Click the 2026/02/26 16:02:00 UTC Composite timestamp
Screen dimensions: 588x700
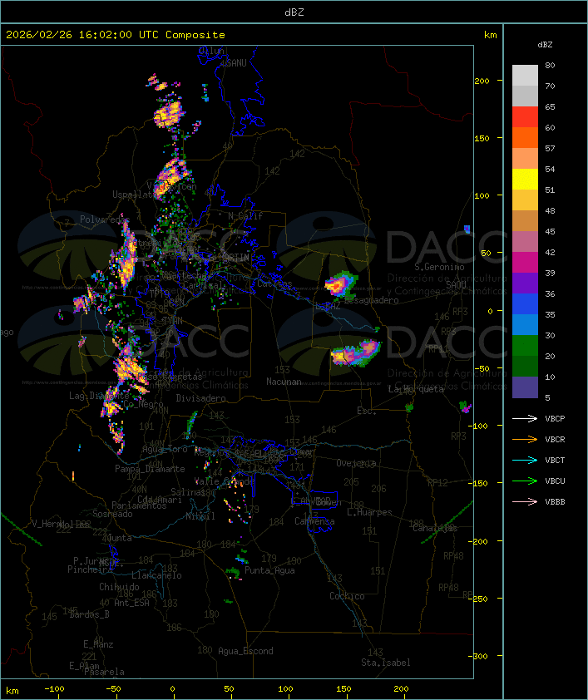pos(116,34)
